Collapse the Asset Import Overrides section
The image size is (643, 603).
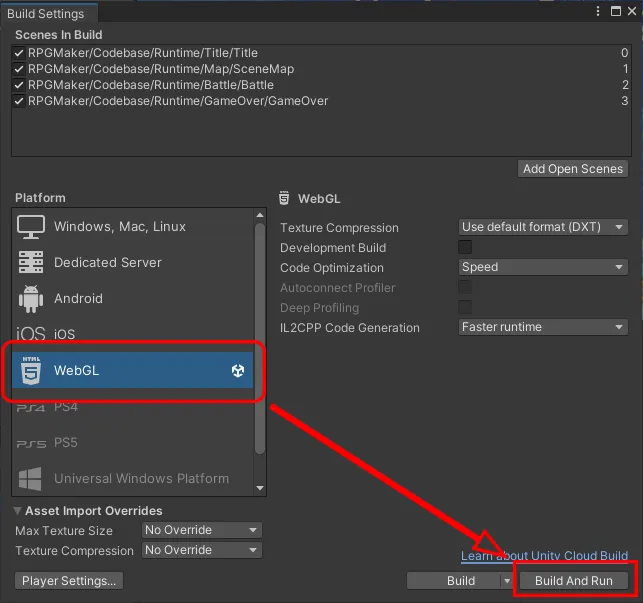coord(19,511)
